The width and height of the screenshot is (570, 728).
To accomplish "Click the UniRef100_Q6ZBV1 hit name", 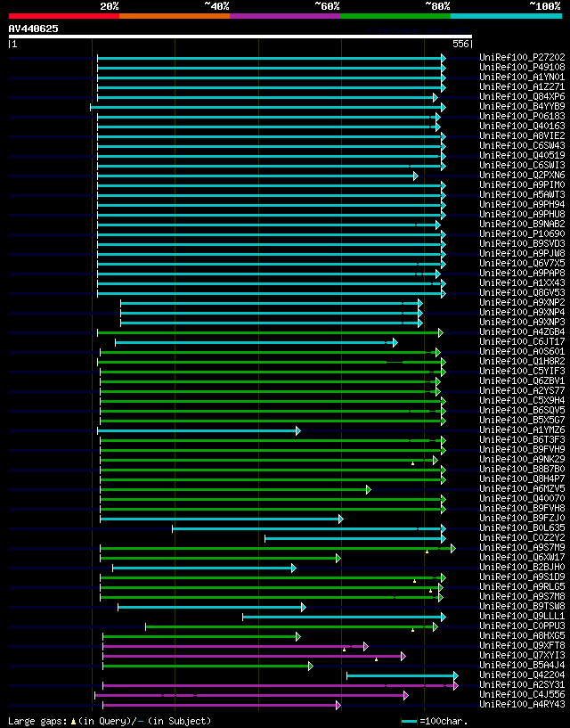I will (x=522, y=380).
